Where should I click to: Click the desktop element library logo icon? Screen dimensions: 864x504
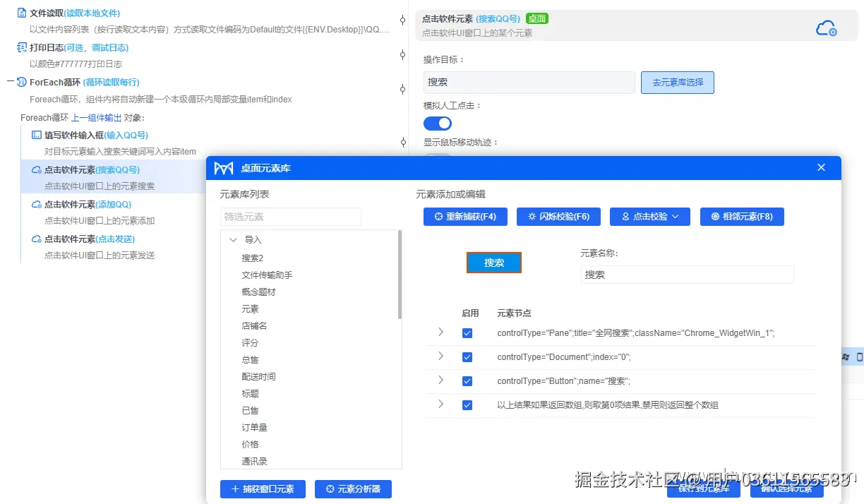click(224, 168)
